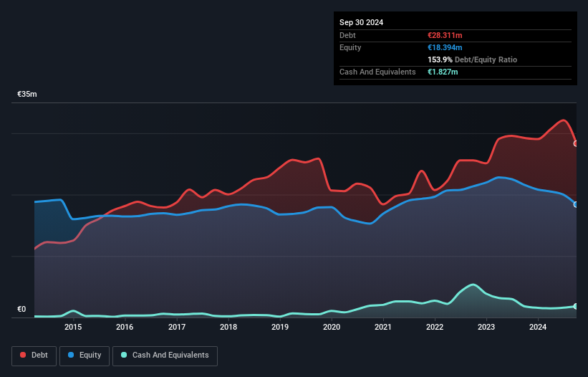Image resolution: width=588 pixels, height=377 pixels.
Task: Click the Equity row label in tooltip
Action: [x=350, y=47]
